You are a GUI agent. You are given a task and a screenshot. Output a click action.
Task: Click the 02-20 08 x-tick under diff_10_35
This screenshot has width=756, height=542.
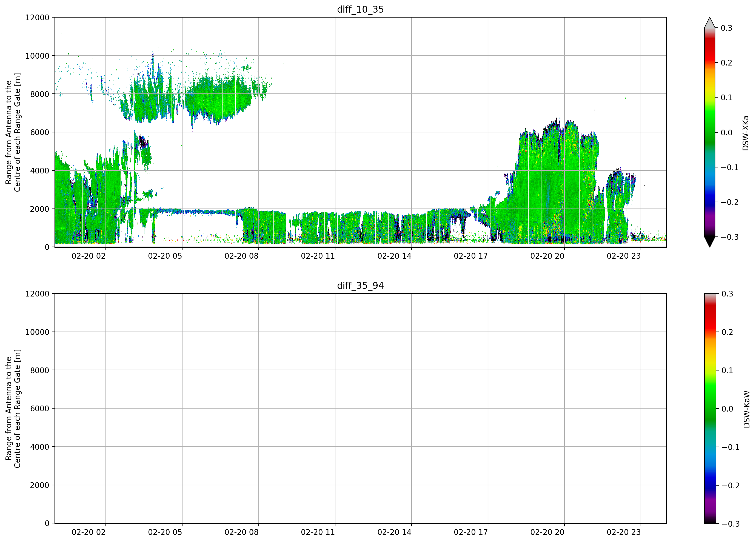click(242, 256)
